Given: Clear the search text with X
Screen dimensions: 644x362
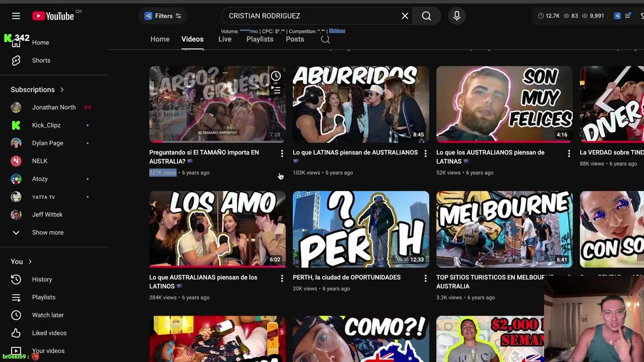Looking at the screenshot, I should (405, 16).
